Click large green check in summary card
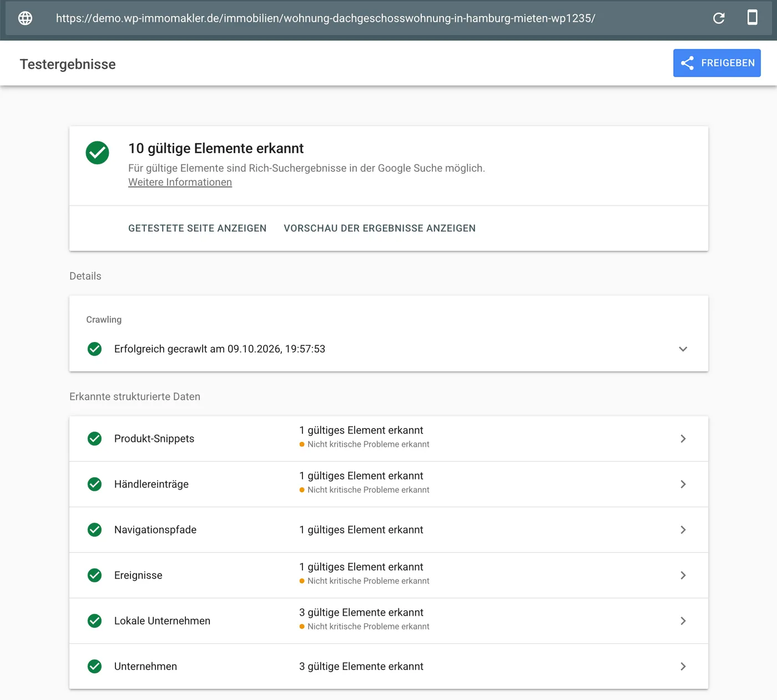 pyautogui.click(x=97, y=153)
